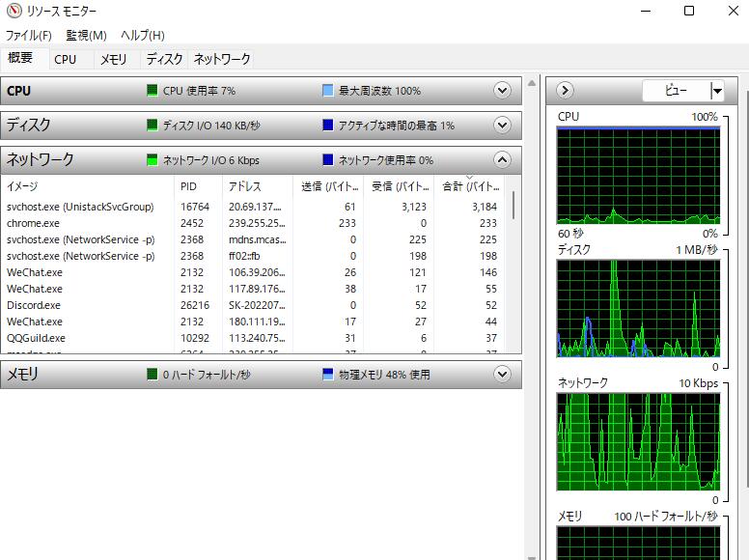Click the ビュー button

pyautogui.click(x=676, y=91)
